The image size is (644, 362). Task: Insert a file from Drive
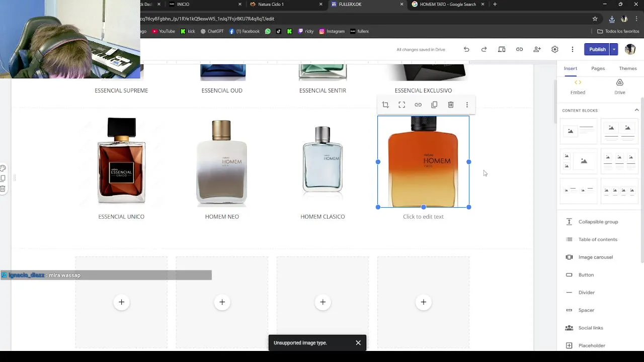(620, 87)
